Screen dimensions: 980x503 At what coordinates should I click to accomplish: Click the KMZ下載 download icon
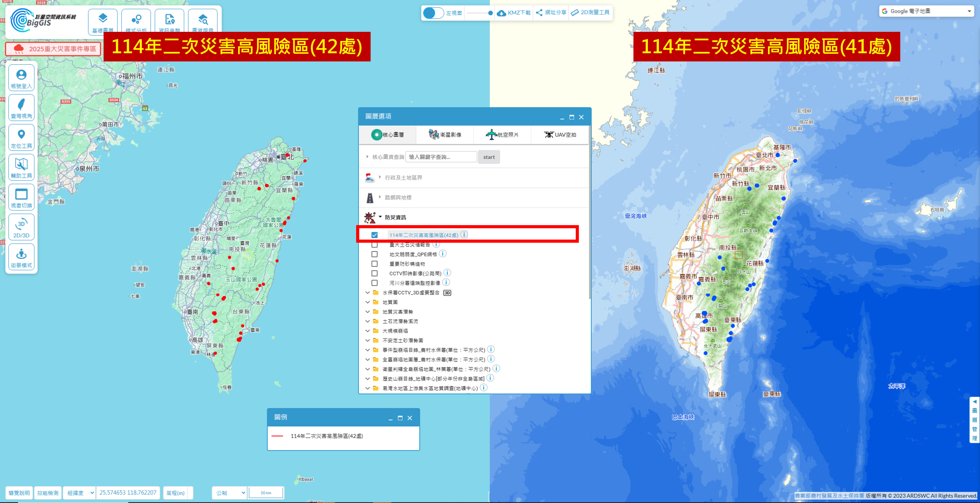pos(514,13)
